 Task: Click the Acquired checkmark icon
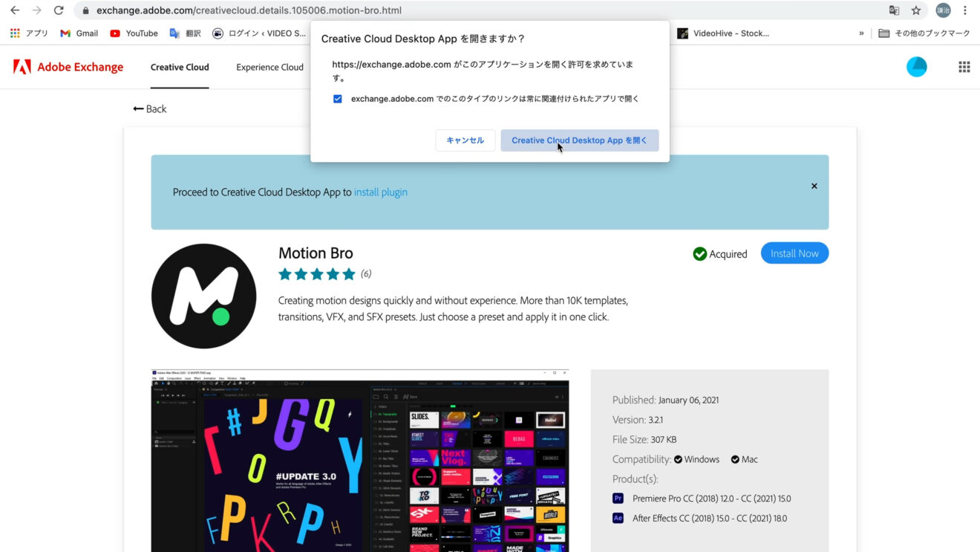tap(699, 254)
